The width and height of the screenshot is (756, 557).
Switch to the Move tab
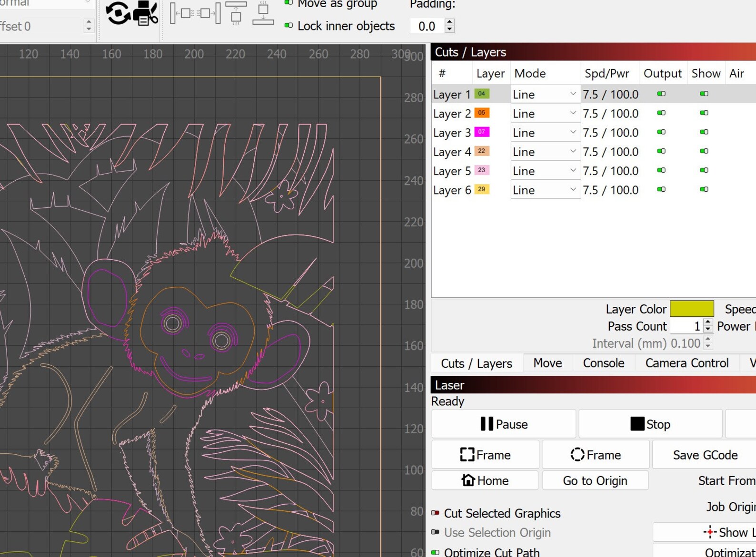pos(547,363)
